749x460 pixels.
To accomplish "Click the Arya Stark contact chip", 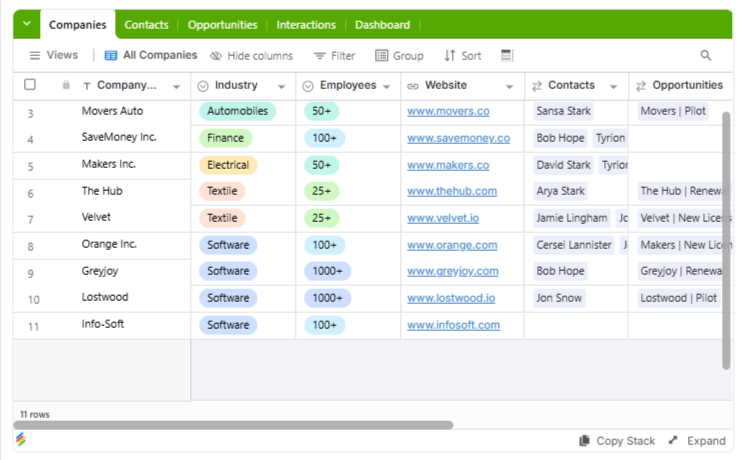I will 560,191.
